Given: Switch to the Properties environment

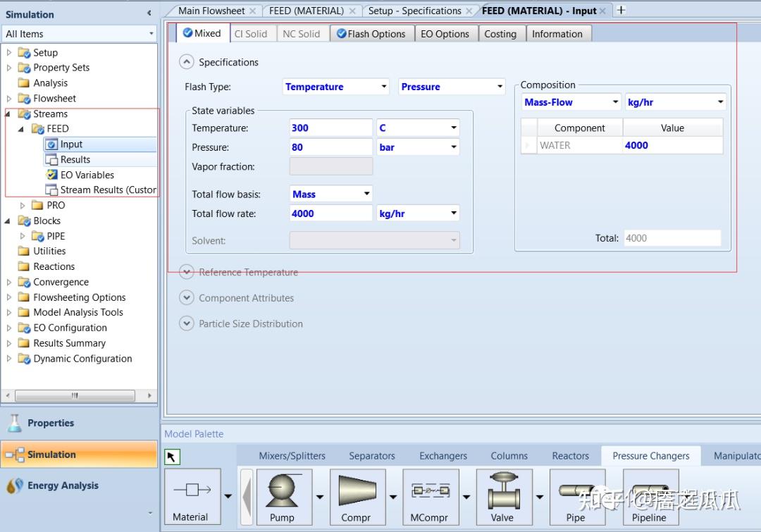Looking at the screenshot, I should point(50,423).
